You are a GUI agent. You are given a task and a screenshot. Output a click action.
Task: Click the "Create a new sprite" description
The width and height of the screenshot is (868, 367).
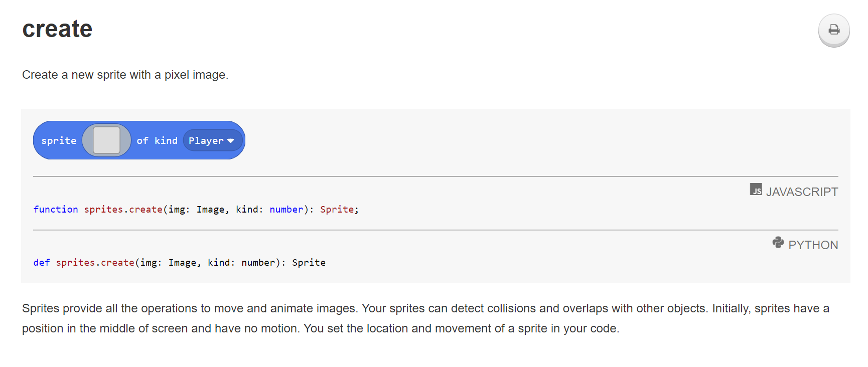[125, 75]
